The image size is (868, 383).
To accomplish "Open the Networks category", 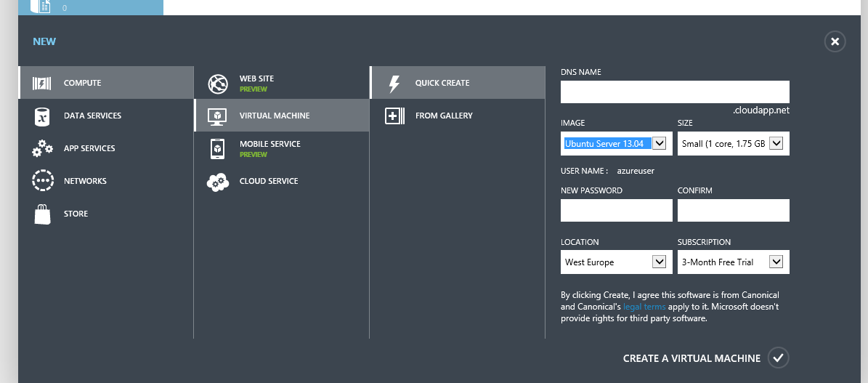I will (x=106, y=181).
